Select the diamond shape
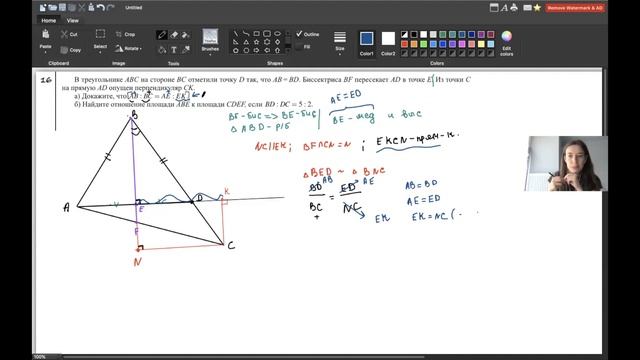 pyautogui.click(x=278, y=42)
